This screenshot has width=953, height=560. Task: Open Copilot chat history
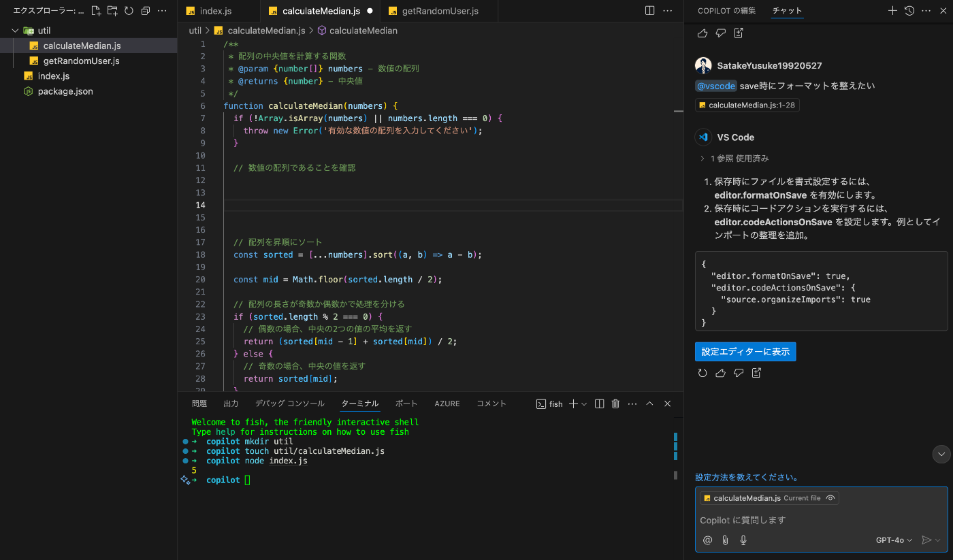[909, 11]
